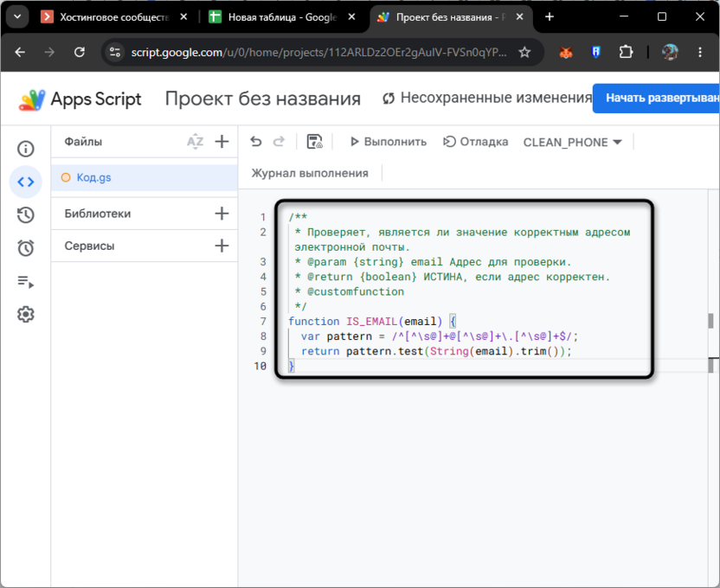Viewport: 720px width, 588px height.
Task: Open Bitwarden shield extension icon
Action: pyautogui.click(x=596, y=52)
